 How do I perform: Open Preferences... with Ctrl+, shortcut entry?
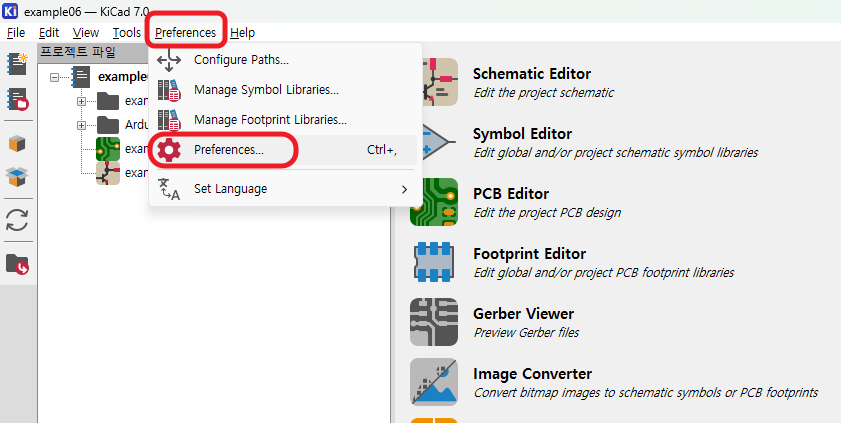pyautogui.click(x=283, y=150)
